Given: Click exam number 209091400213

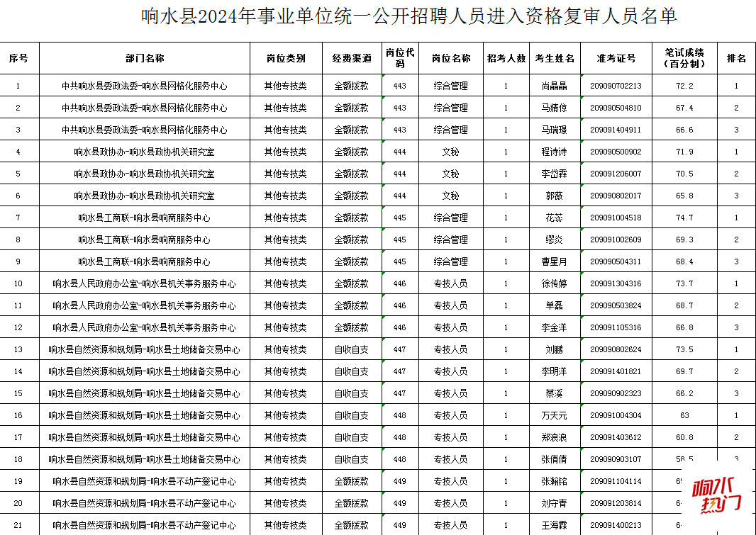Looking at the screenshot, I should 616,526.
